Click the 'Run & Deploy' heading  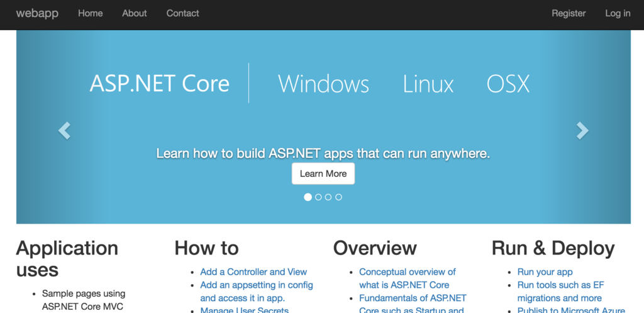point(553,248)
